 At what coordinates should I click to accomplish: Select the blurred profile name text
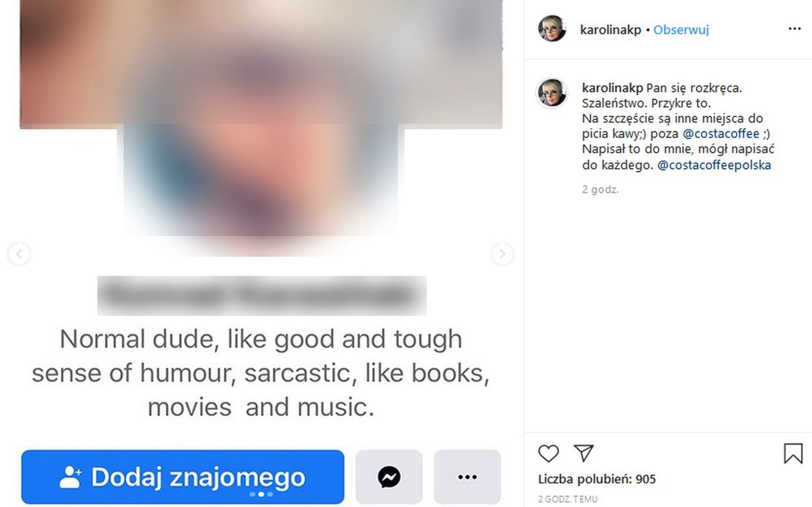[x=262, y=296]
